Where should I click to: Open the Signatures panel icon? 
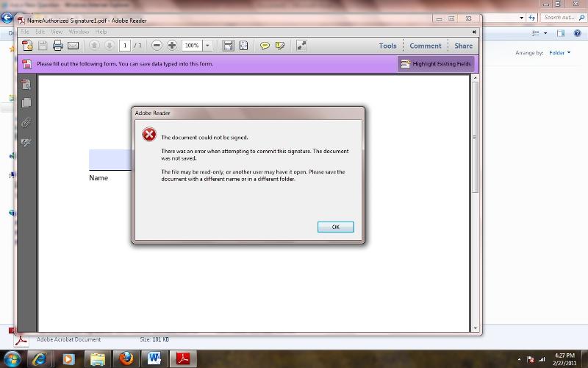(x=26, y=143)
